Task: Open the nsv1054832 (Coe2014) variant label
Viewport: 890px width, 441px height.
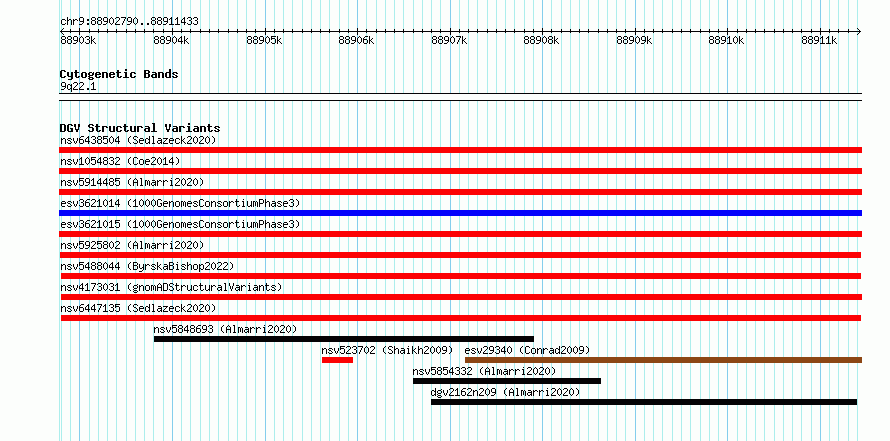Action: click(x=120, y=161)
